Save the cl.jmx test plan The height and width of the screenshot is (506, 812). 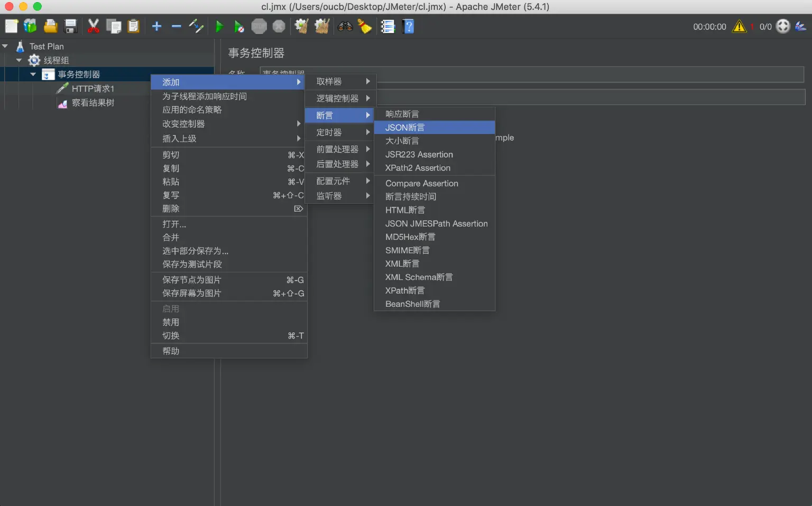click(71, 26)
